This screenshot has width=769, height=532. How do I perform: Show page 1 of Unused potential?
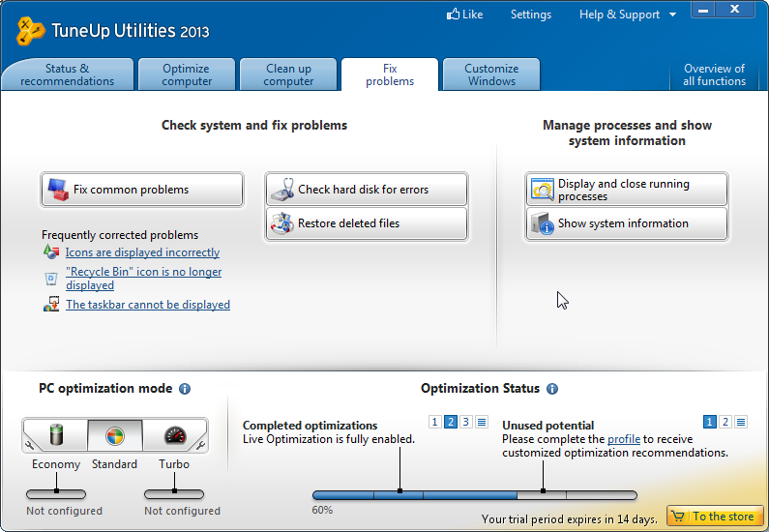tap(709, 422)
